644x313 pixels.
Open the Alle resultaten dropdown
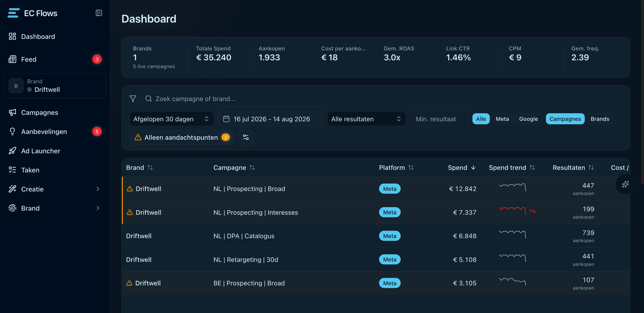pyautogui.click(x=366, y=119)
